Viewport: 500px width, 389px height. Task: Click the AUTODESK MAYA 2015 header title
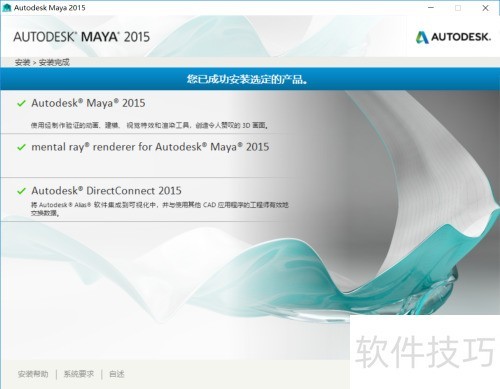82,37
